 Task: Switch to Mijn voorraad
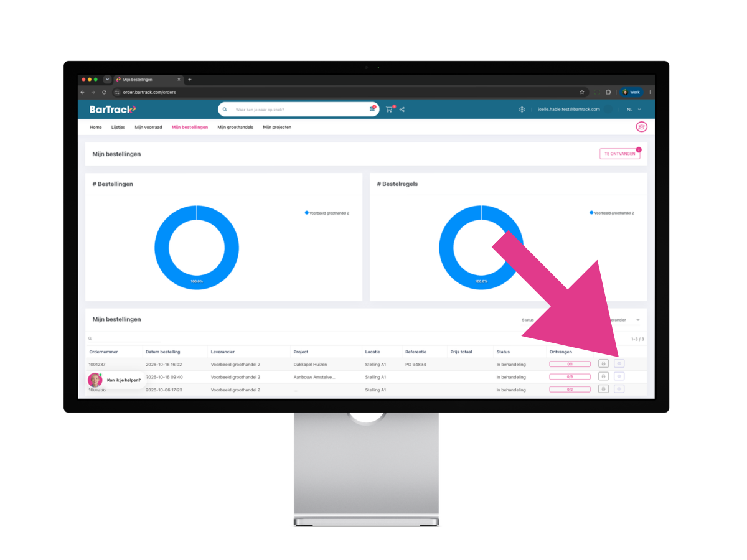[x=149, y=127]
